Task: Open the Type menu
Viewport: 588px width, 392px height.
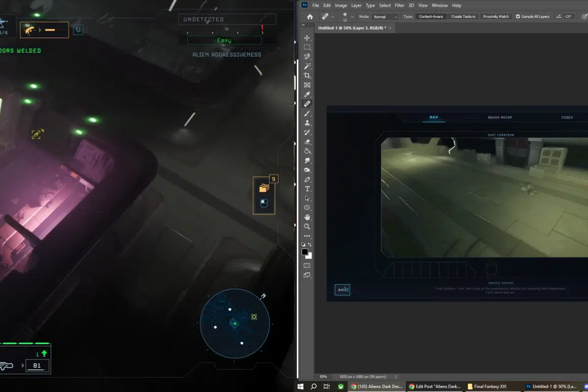Action: [370, 5]
